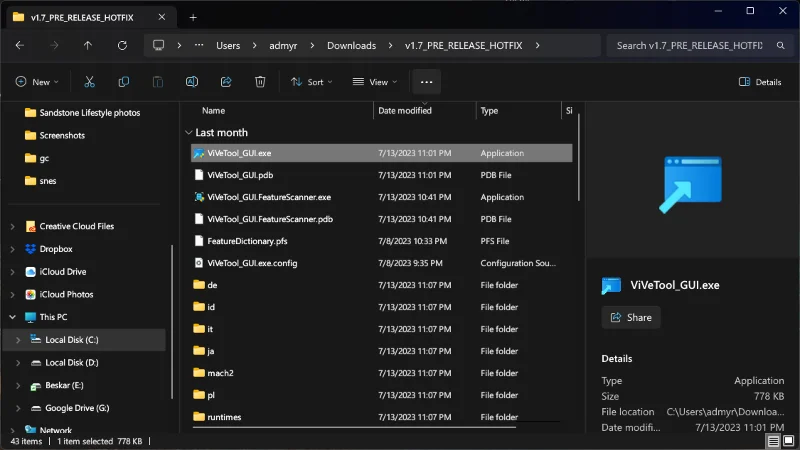The height and width of the screenshot is (450, 800).
Task: Switch to details list view icon in status bar
Action: tap(773, 441)
